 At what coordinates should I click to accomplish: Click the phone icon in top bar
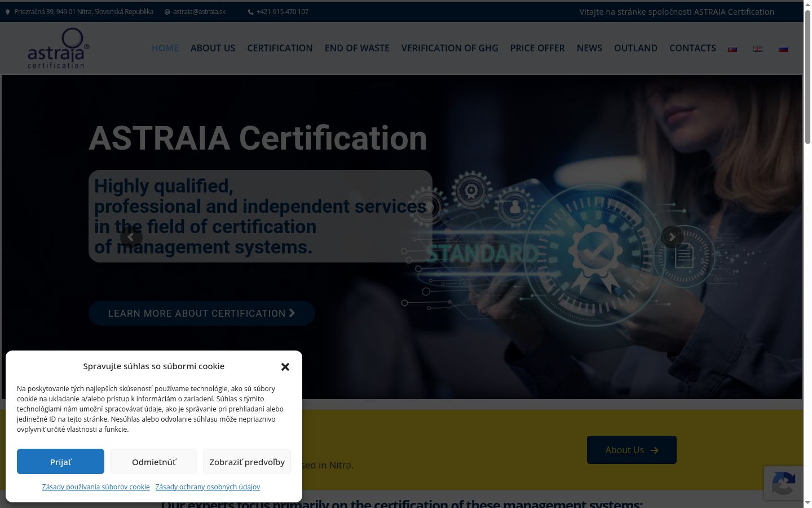pyautogui.click(x=250, y=12)
